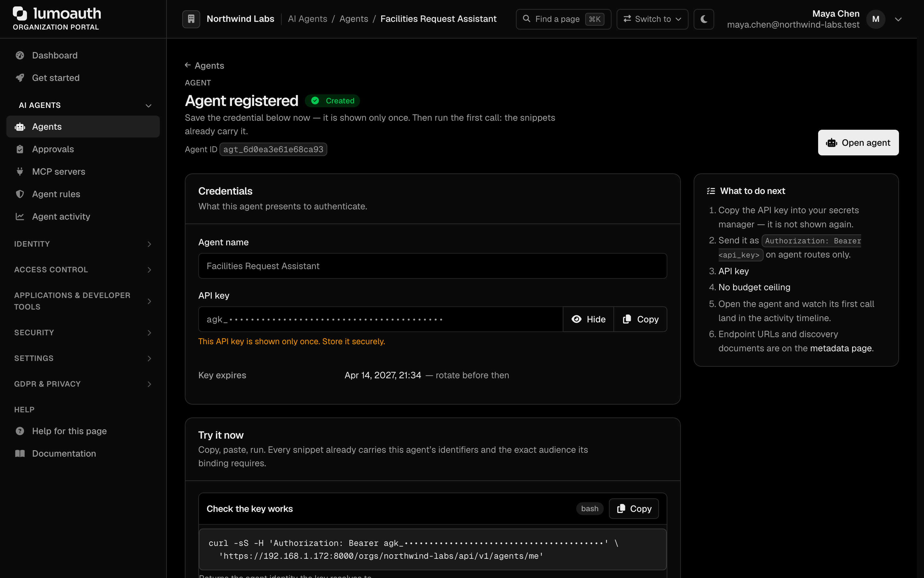Click Northwind Labs organization name
Image resolution: width=924 pixels, height=578 pixels.
click(x=240, y=19)
